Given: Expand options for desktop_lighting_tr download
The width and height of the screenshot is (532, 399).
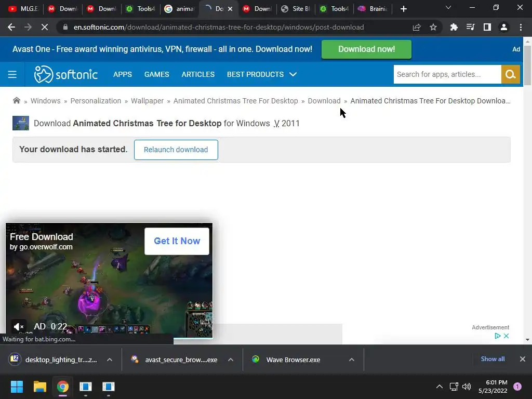Looking at the screenshot, I should click(x=110, y=360).
